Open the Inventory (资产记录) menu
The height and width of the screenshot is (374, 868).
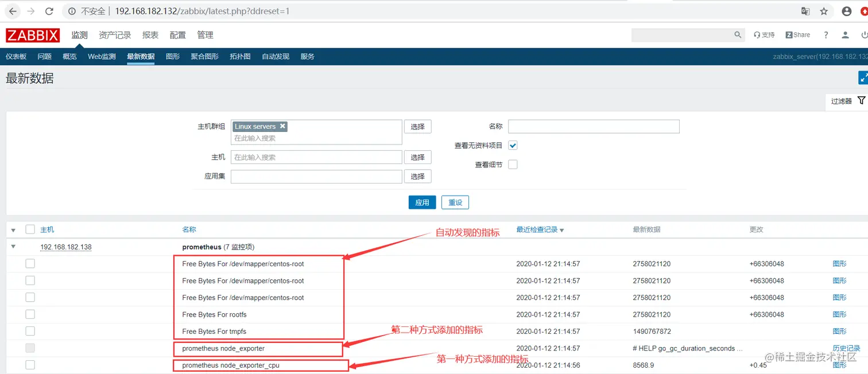[x=115, y=35]
